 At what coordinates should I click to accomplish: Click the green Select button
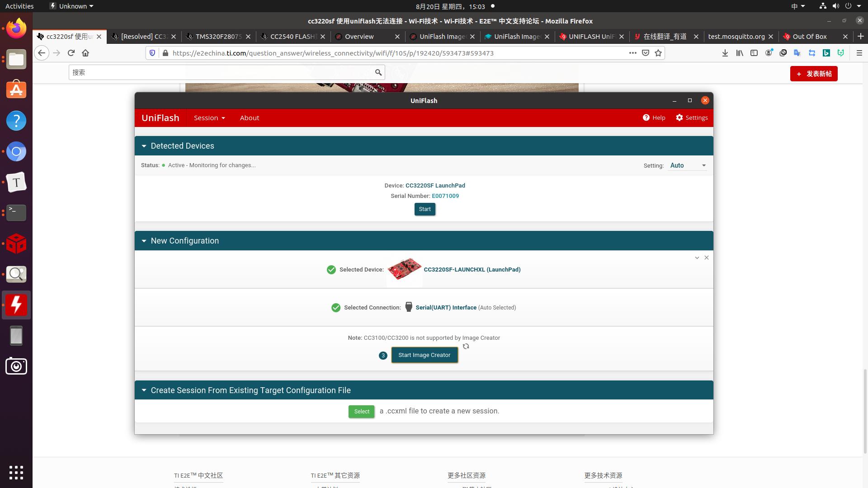pyautogui.click(x=361, y=412)
